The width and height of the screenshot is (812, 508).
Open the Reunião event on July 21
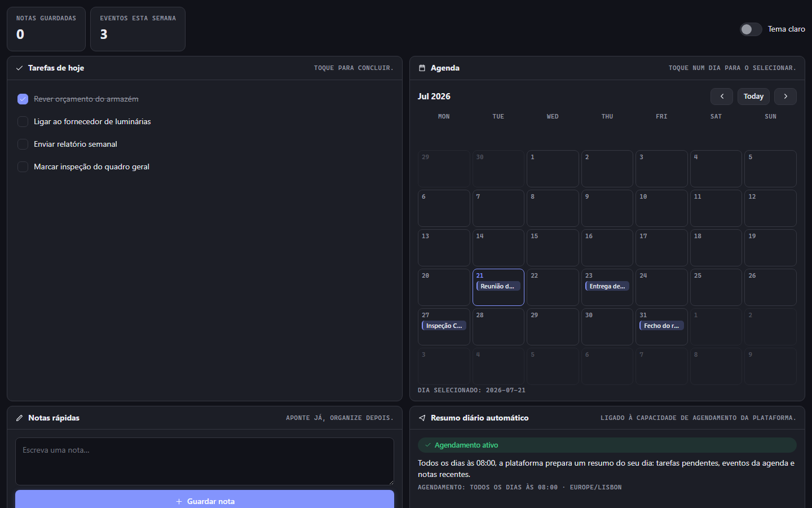(498, 286)
